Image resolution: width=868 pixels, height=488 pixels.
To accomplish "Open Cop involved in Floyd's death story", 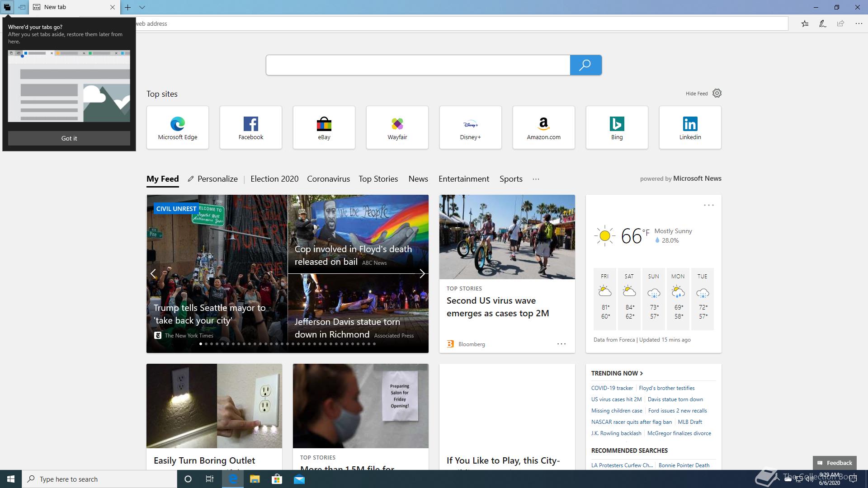I will (x=353, y=255).
